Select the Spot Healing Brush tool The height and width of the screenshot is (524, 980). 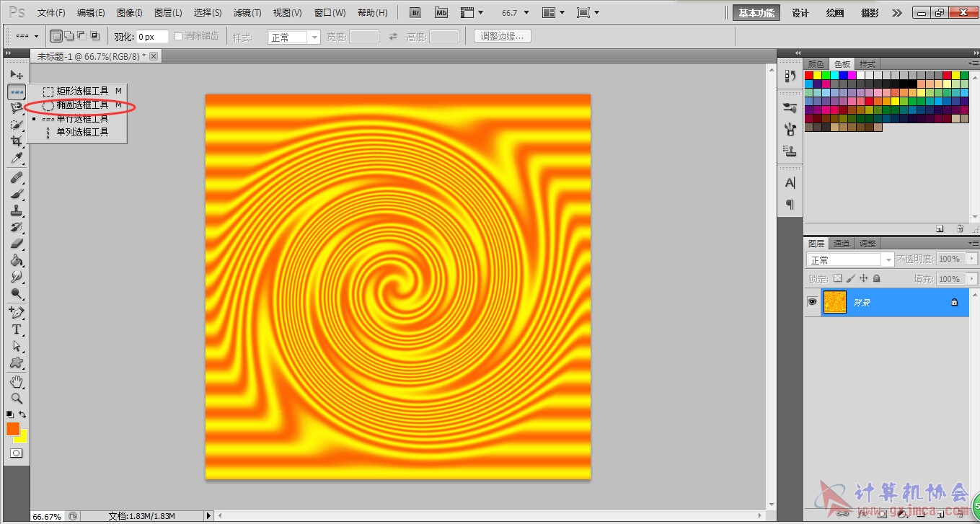(17, 177)
